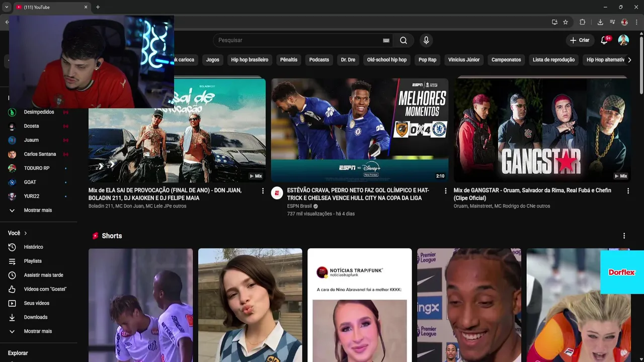Select the Hip hop brasileiro filter chip

250,60
